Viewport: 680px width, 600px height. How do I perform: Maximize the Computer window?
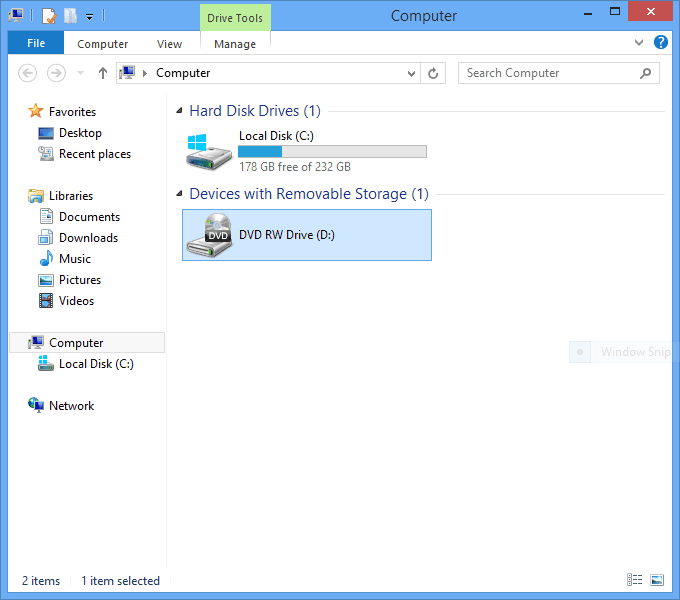click(615, 12)
